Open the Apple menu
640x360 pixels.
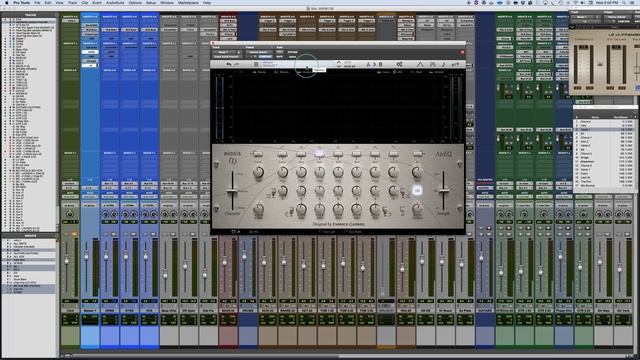coord(7,2)
